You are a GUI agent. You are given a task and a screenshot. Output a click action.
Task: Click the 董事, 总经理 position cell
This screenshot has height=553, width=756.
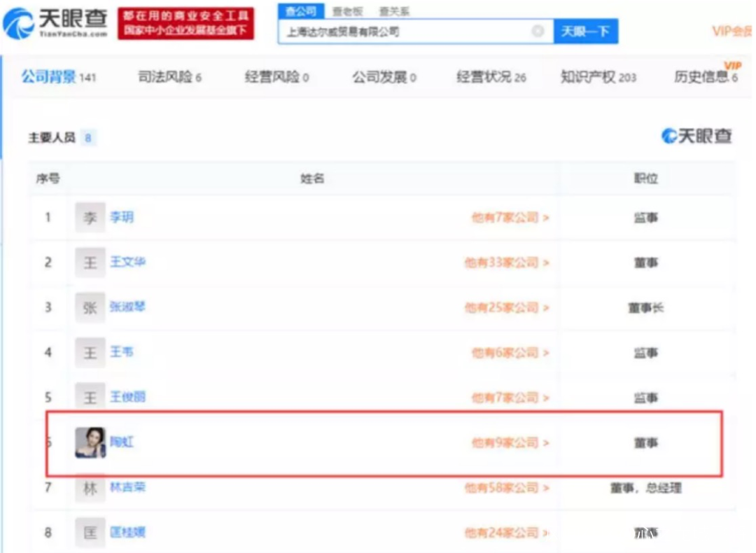pyautogui.click(x=645, y=488)
